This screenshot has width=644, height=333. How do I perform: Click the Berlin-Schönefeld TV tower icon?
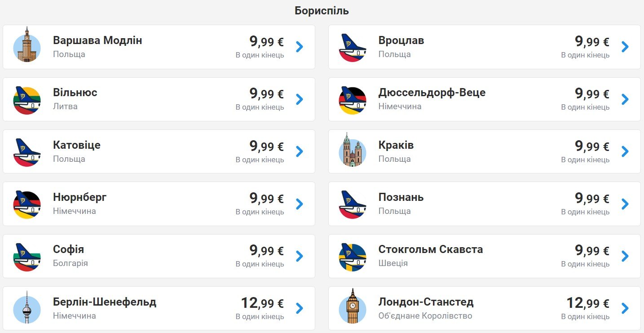(27, 307)
